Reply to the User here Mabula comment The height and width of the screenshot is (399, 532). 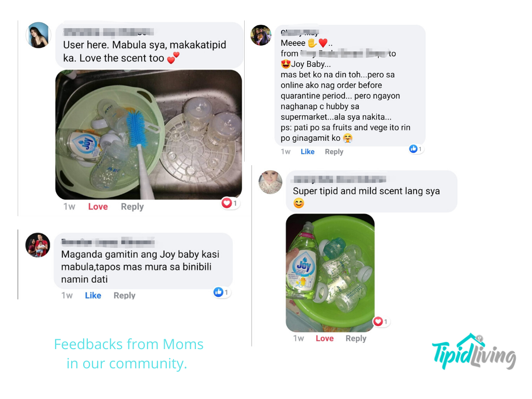[x=132, y=207]
